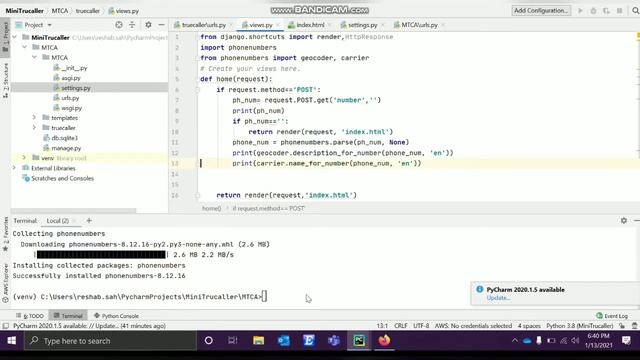Open the Project view dropdown

pyautogui.click(x=34, y=25)
